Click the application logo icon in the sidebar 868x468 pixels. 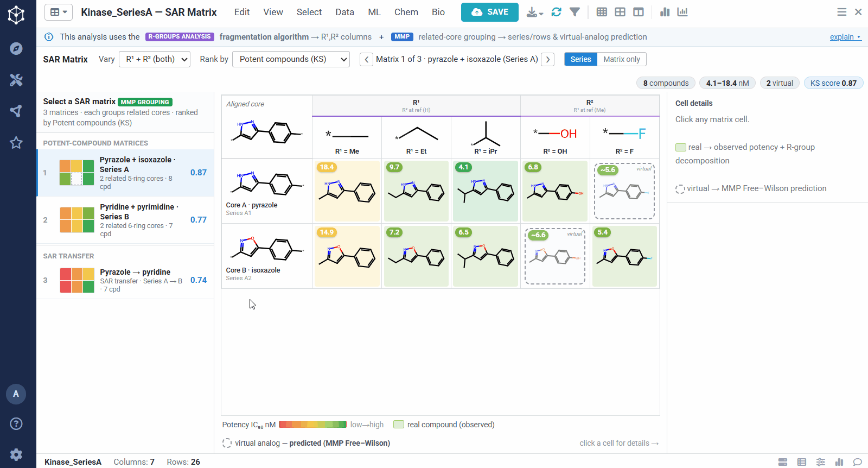click(x=16, y=15)
